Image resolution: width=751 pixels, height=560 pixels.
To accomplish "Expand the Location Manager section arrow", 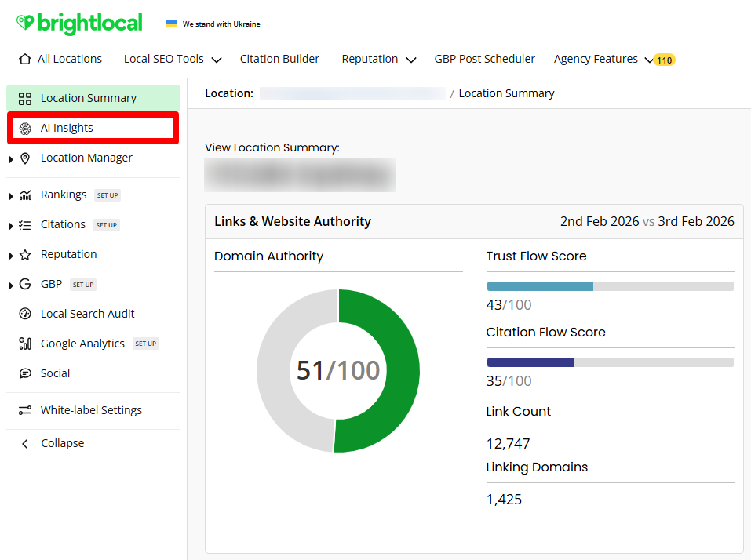I will (x=10, y=159).
